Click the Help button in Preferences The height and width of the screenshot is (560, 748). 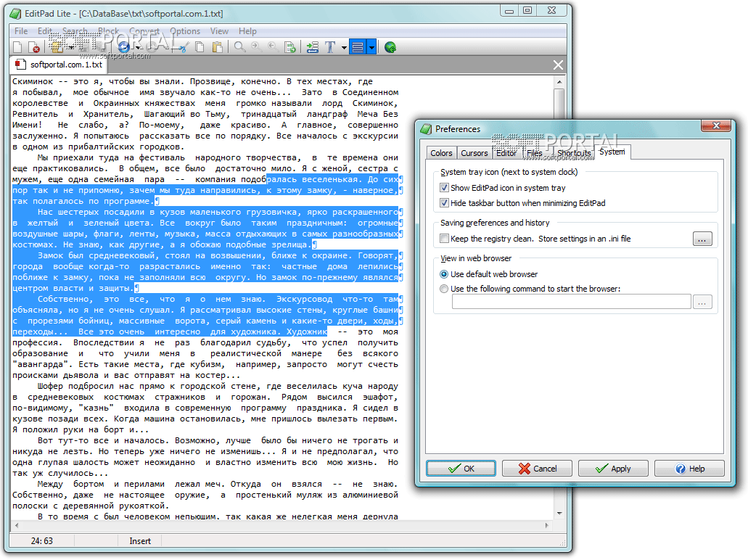(x=689, y=469)
